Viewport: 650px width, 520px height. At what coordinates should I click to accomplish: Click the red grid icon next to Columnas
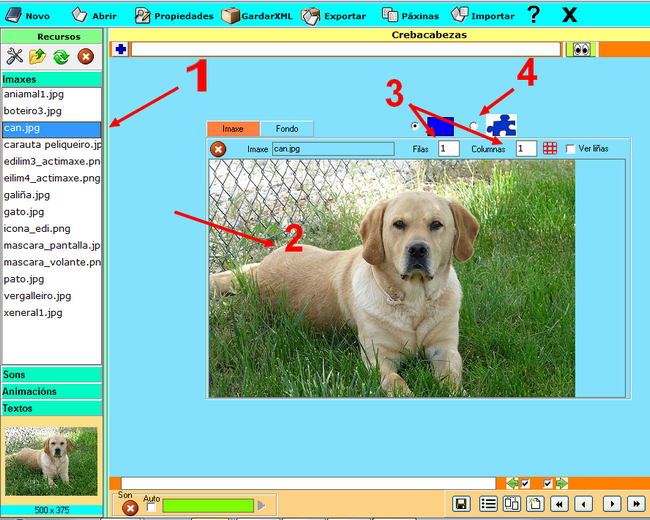click(x=550, y=148)
